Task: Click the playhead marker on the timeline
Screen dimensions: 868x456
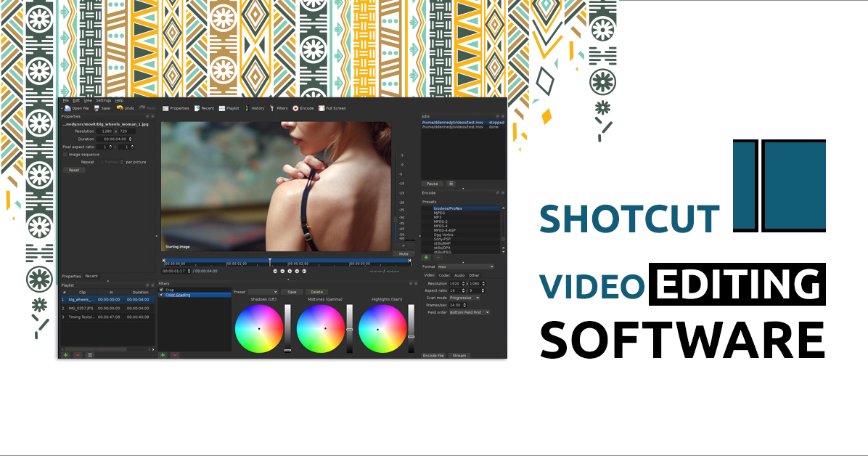Action: click(269, 261)
